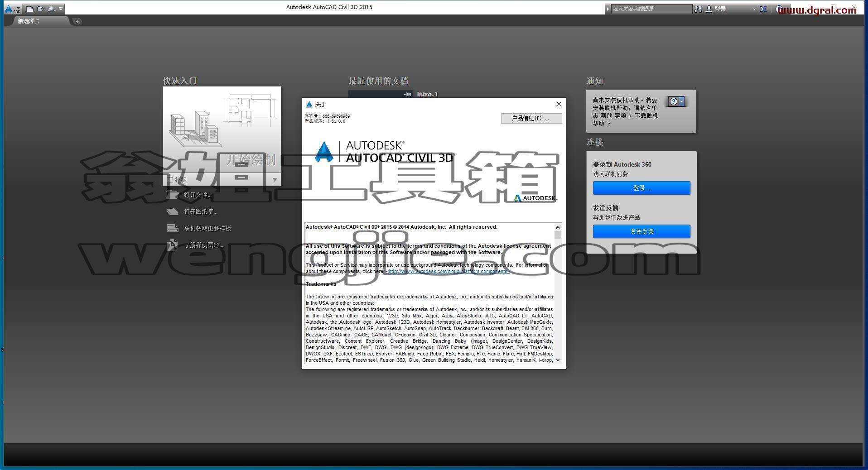Click the document icon beside 了解样例图形
Image resolution: width=868 pixels, height=470 pixels.
[x=172, y=245]
